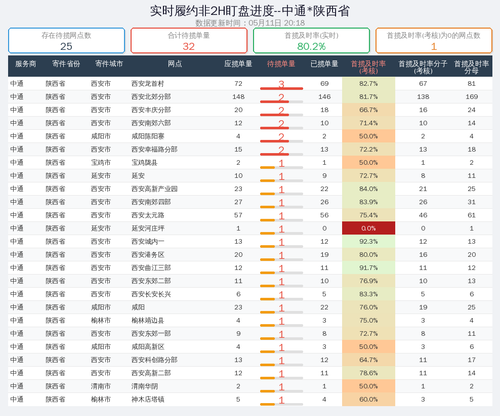This screenshot has width=500, height=416.
Task: Click the 64.7% rate in the 西安科创路分部 row
Action: click(x=368, y=360)
